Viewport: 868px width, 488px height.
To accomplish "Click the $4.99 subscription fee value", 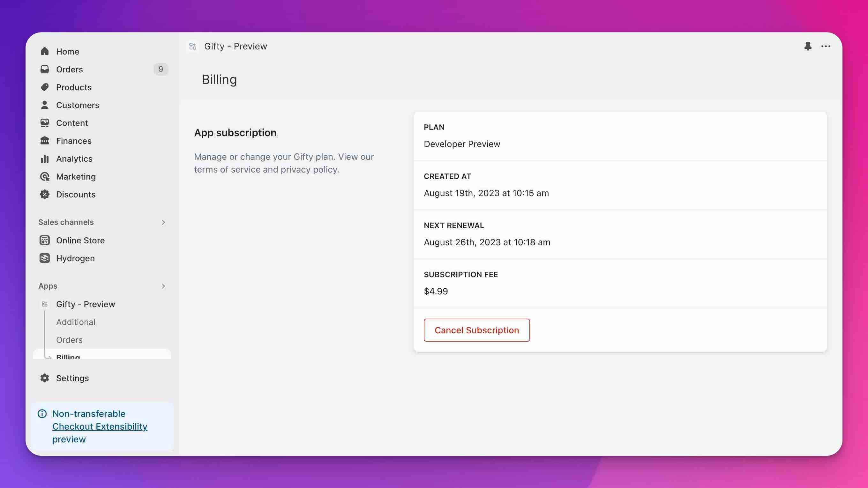I will pos(436,291).
